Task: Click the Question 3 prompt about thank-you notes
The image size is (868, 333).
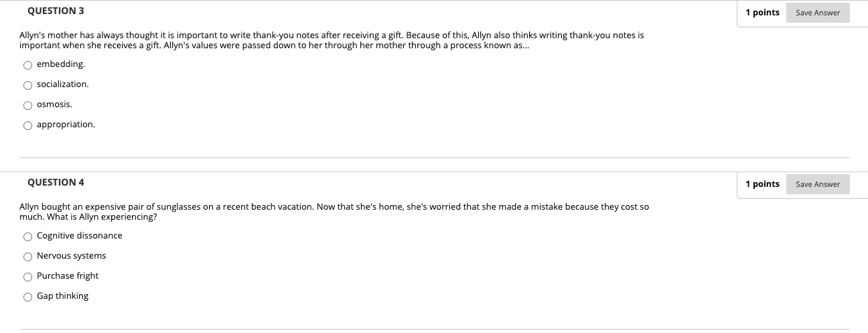Action: [x=332, y=40]
